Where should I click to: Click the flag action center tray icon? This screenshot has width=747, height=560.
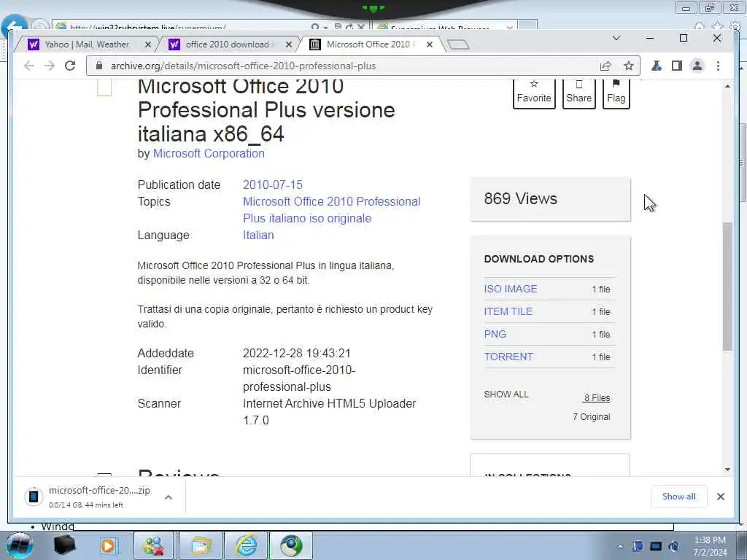[x=638, y=546]
